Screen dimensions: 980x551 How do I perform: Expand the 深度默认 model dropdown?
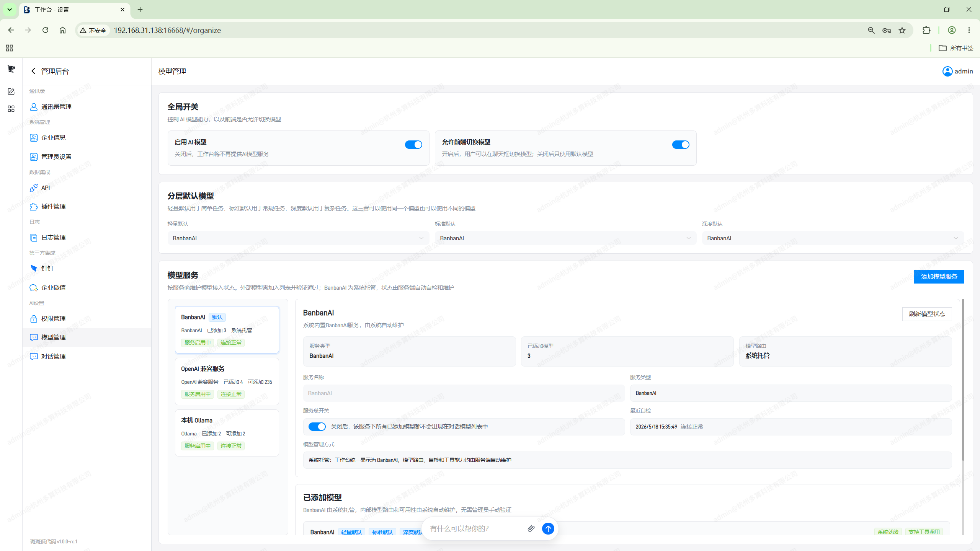click(x=833, y=238)
